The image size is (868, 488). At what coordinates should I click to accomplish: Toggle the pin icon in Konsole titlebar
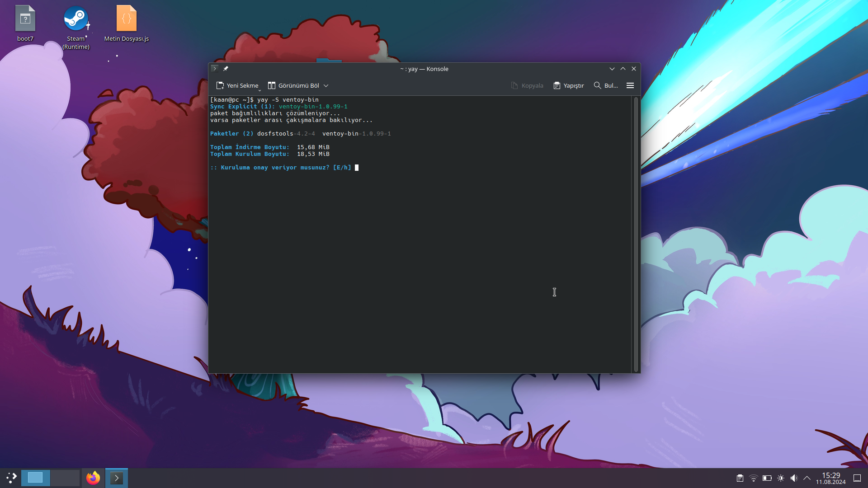click(x=226, y=69)
